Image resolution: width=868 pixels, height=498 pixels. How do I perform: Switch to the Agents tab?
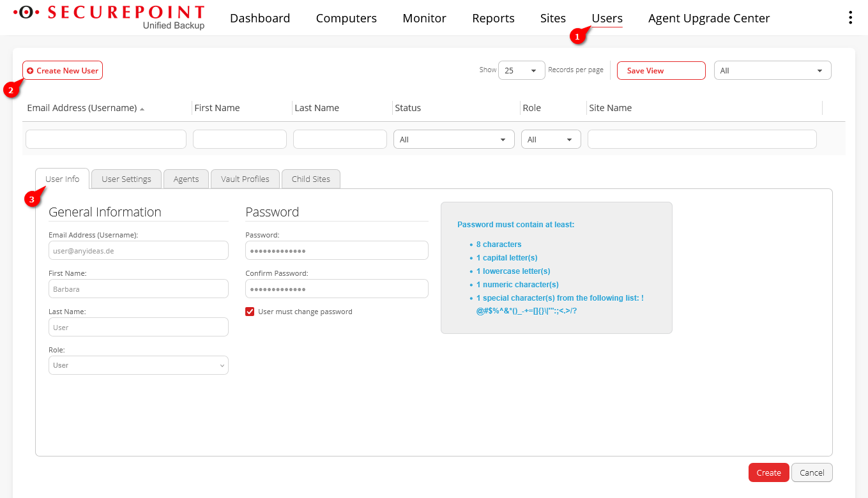(186, 179)
